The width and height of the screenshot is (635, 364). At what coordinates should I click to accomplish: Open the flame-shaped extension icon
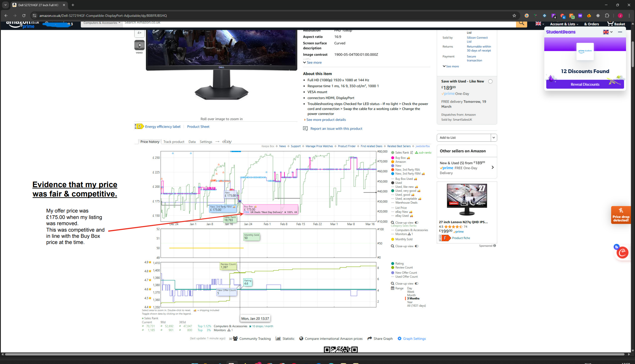point(589,16)
